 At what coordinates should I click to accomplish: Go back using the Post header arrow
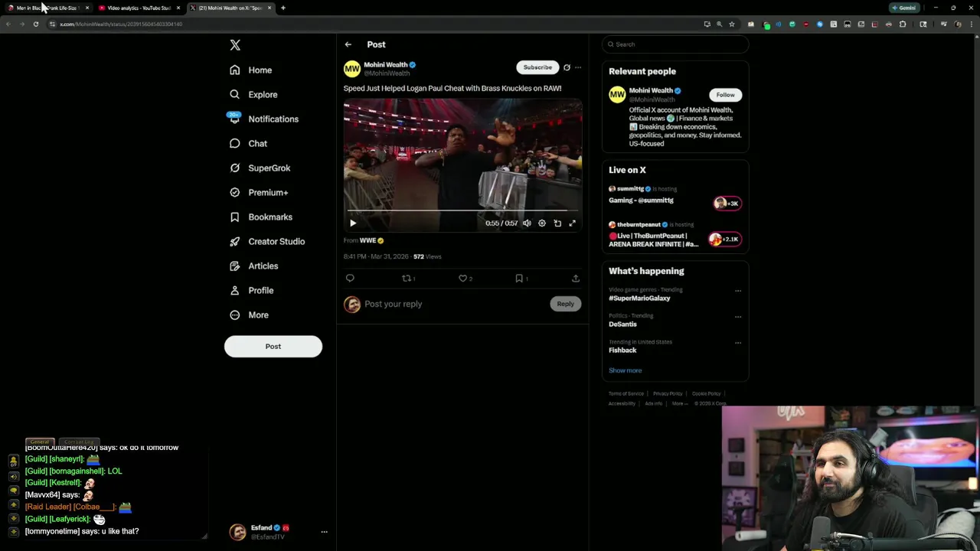tap(348, 44)
